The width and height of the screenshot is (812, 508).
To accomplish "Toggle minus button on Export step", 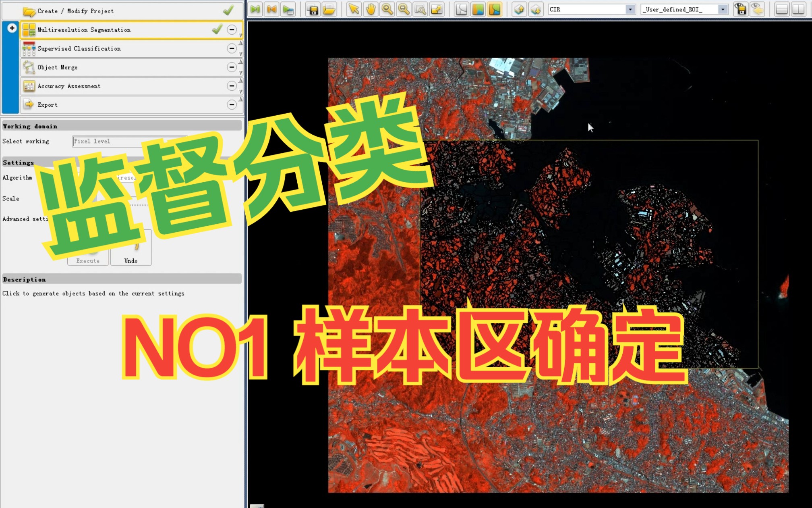I will pyautogui.click(x=232, y=105).
